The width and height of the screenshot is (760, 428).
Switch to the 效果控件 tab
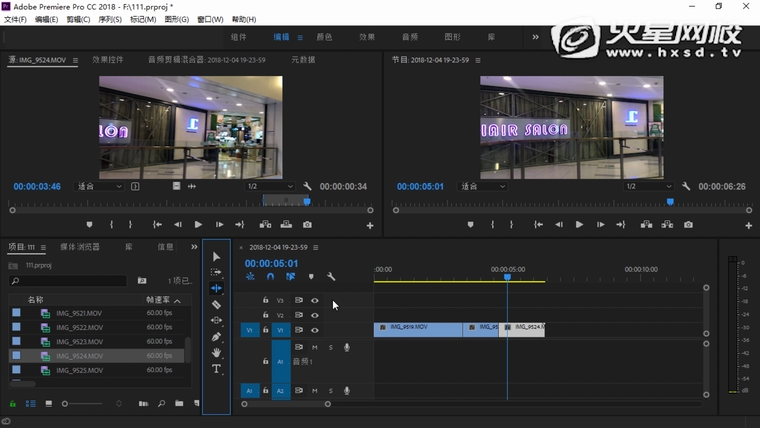(x=108, y=60)
